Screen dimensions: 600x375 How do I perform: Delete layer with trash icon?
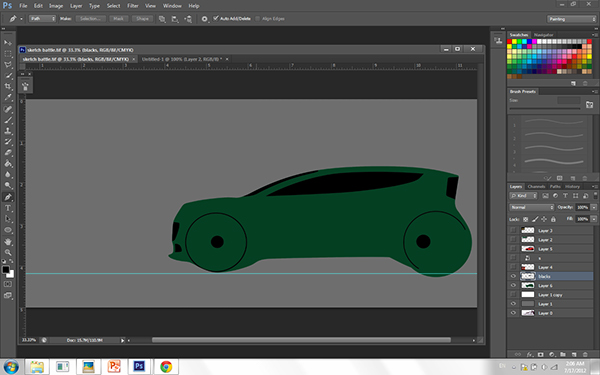(x=585, y=354)
